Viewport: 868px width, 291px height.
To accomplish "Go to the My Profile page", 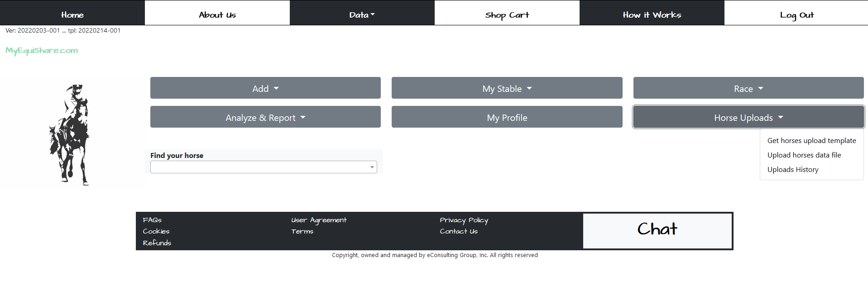I will (507, 117).
